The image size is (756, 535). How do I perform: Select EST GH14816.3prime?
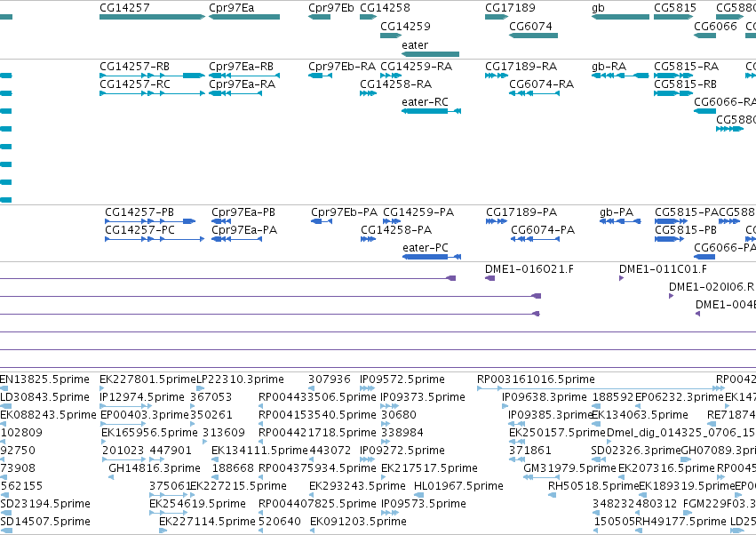point(111,477)
